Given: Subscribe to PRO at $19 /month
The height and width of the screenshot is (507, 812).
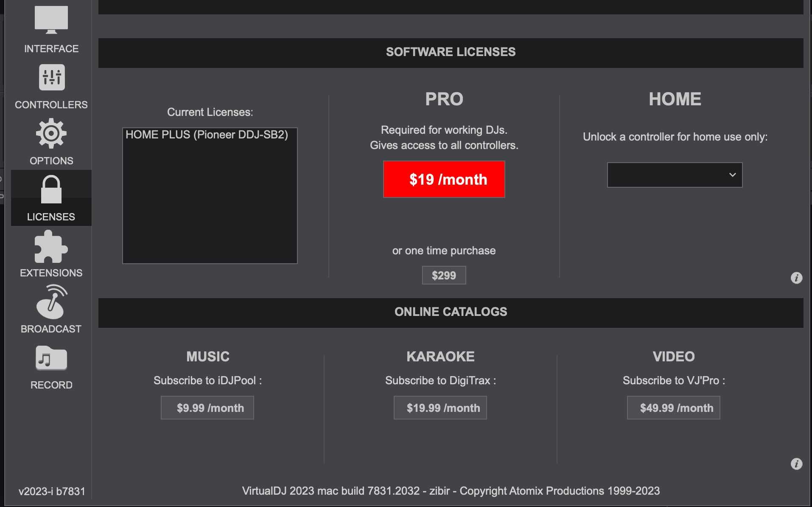Looking at the screenshot, I should 444,179.
